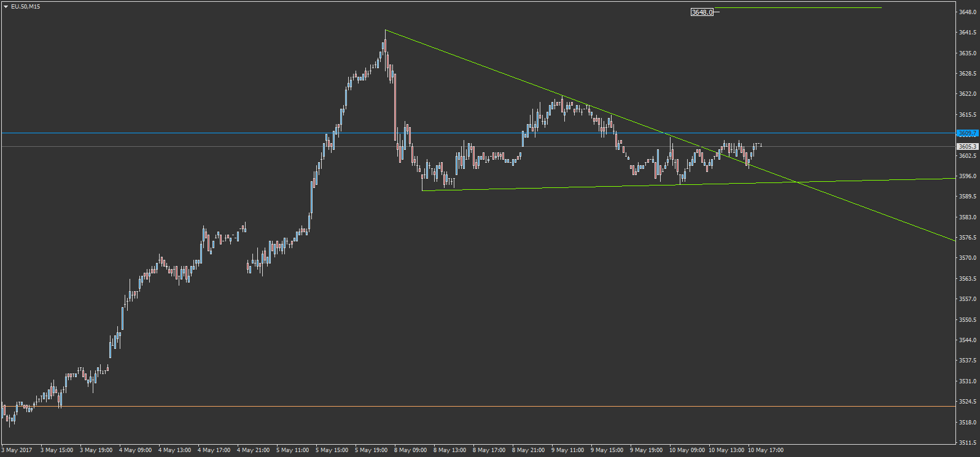Screen dimensions: 980x457
Task: Click the 10 May 09:00 time label
Action: [x=687, y=450]
